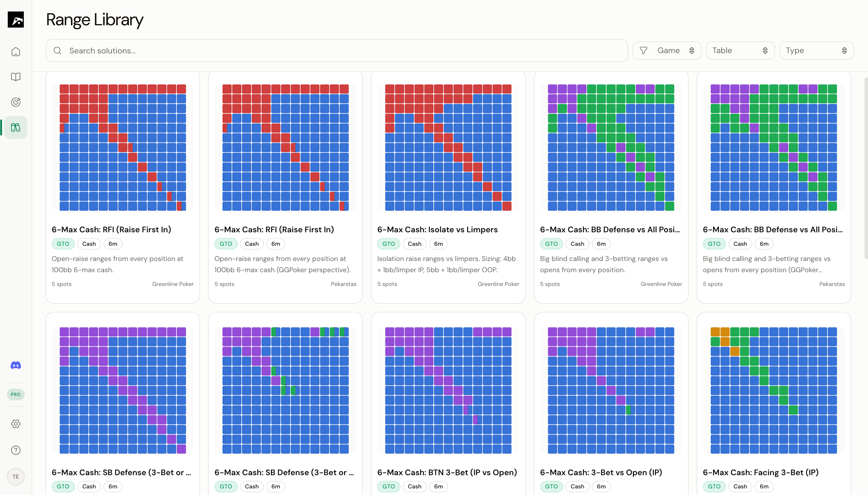Open the Table filter dropdown
Image resolution: width=868 pixels, height=495 pixels.
(740, 50)
